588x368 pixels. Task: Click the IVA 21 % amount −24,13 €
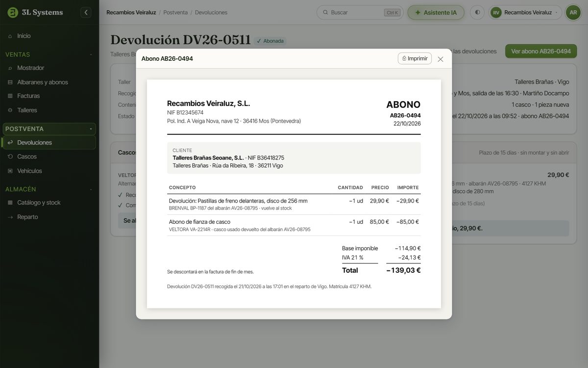click(409, 258)
